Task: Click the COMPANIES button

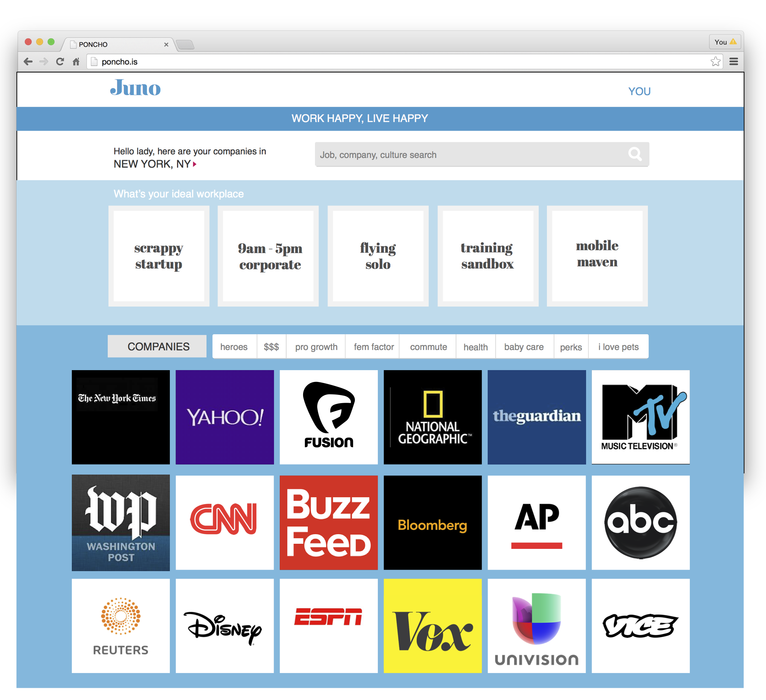Action: click(158, 346)
